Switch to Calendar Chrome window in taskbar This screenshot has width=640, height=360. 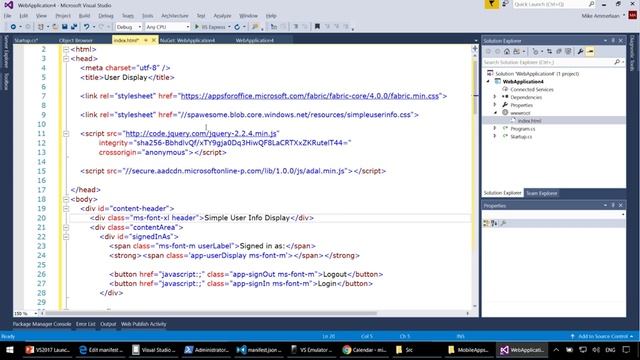point(364,350)
